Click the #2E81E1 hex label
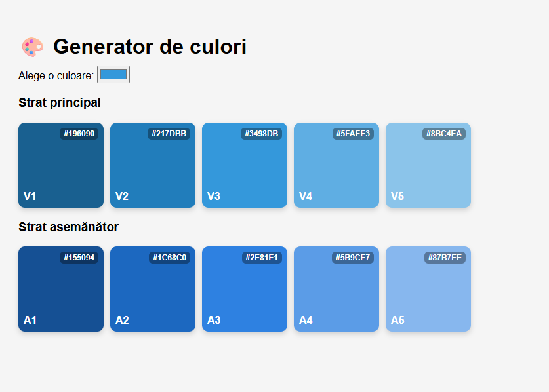This screenshot has height=392, width=549. tap(262, 258)
